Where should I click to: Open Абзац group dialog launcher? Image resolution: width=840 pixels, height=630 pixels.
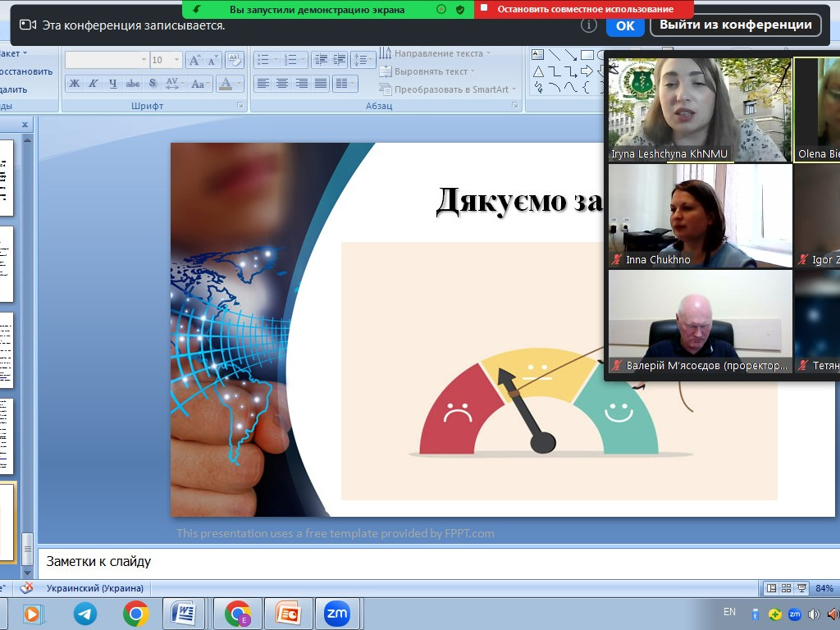click(x=515, y=106)
